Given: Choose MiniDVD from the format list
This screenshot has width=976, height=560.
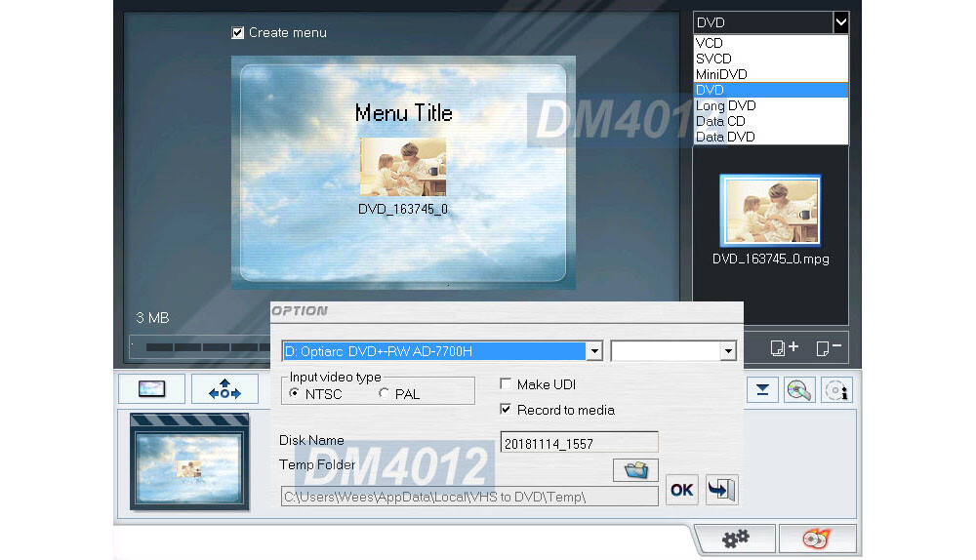Looking at the screenshot, I should coord(771,74).
